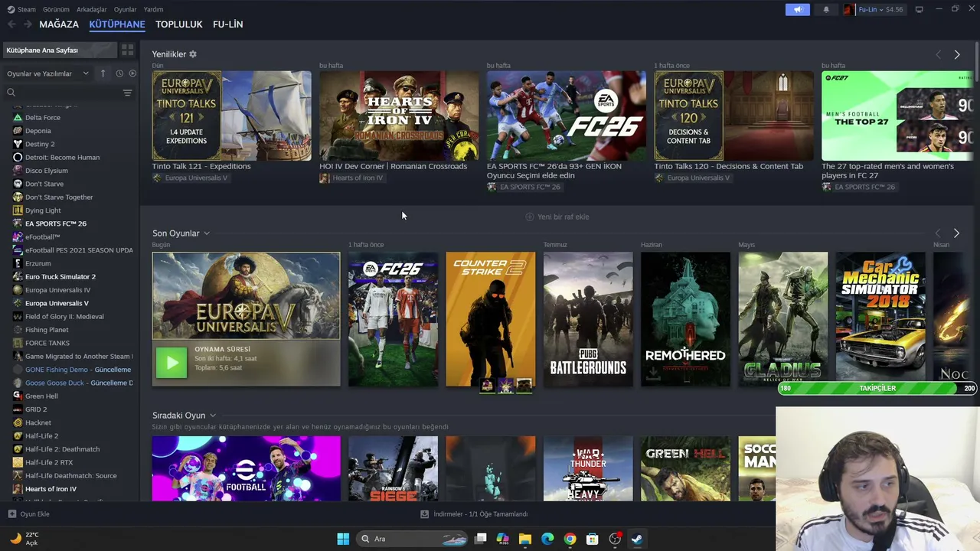The width and height of the screenshot is (980, 551).
Task: Select the EA FC26 cover in Son Oyunlar
Action: (x=393, y=319)
